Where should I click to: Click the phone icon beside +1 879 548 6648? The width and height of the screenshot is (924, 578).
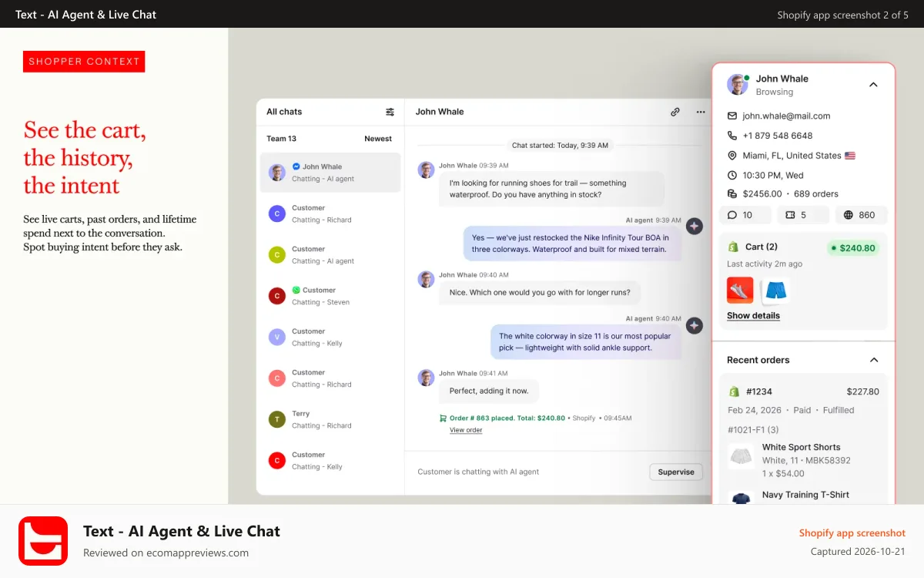(x=732, y=136)
